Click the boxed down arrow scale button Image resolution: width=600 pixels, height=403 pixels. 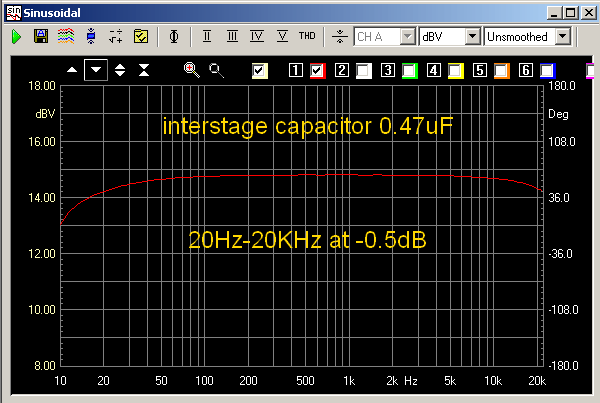[x=95, y=70]
